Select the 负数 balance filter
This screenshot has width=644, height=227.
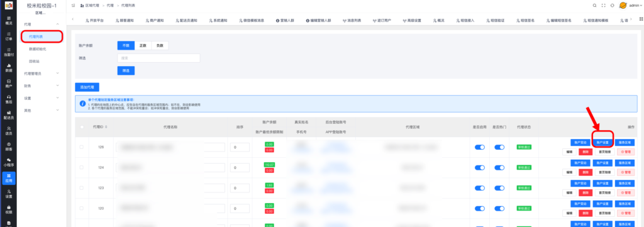click(x=160, y=45)
